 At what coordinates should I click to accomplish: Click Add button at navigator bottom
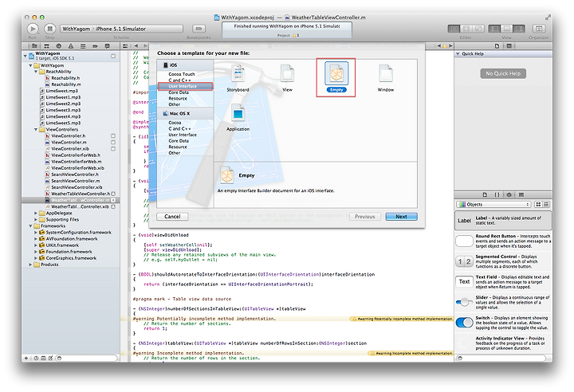tap(26, 358)
